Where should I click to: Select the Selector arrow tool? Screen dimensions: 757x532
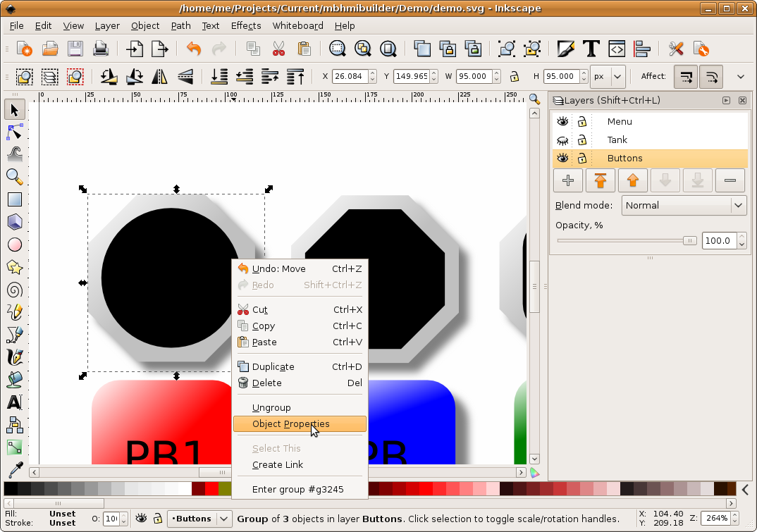(x=15, y=110)
